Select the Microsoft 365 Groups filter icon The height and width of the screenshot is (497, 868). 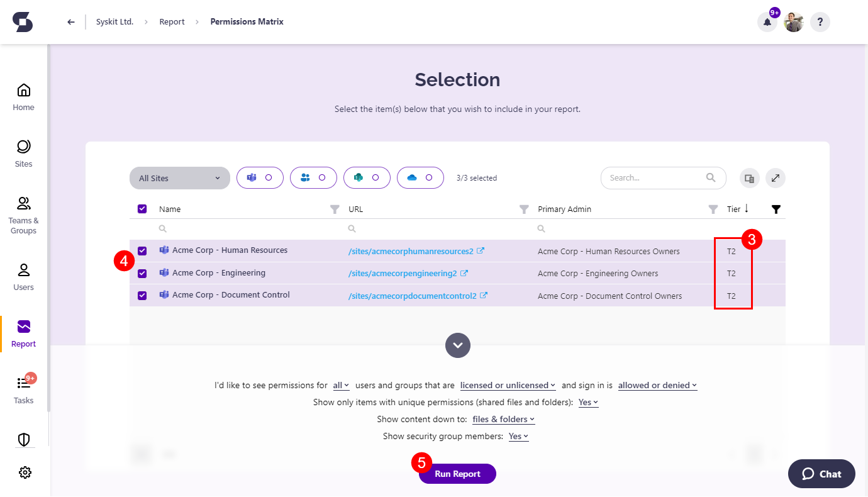(313, 177)
